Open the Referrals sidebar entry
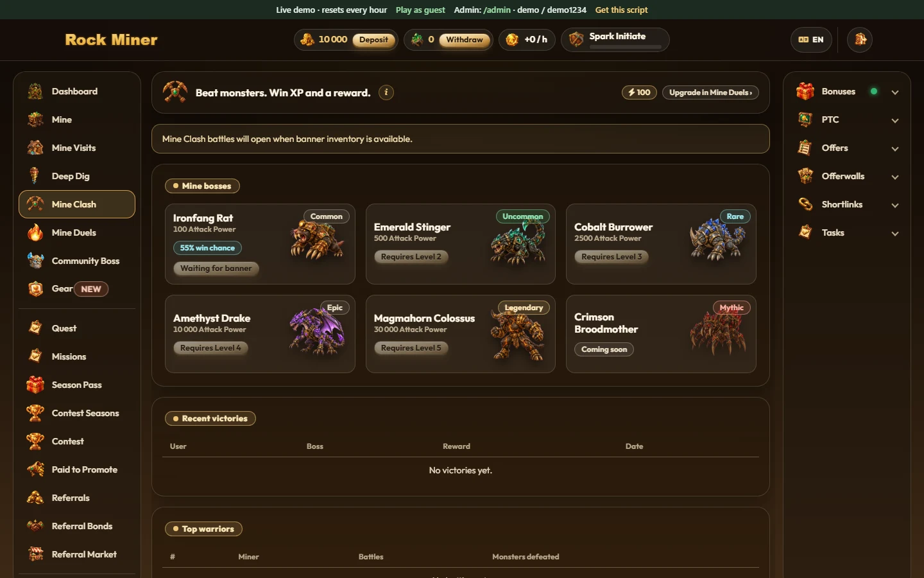 (77, 498)
